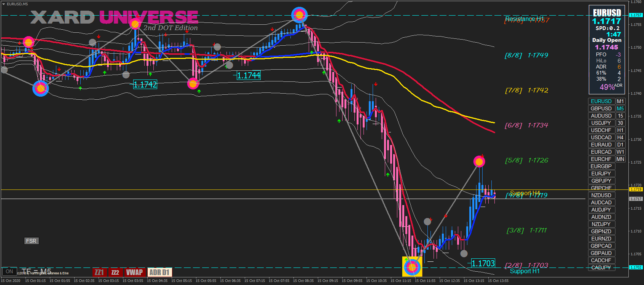Load the USDCAD symbol
This screenshot has height=285, width=644.
601,137
